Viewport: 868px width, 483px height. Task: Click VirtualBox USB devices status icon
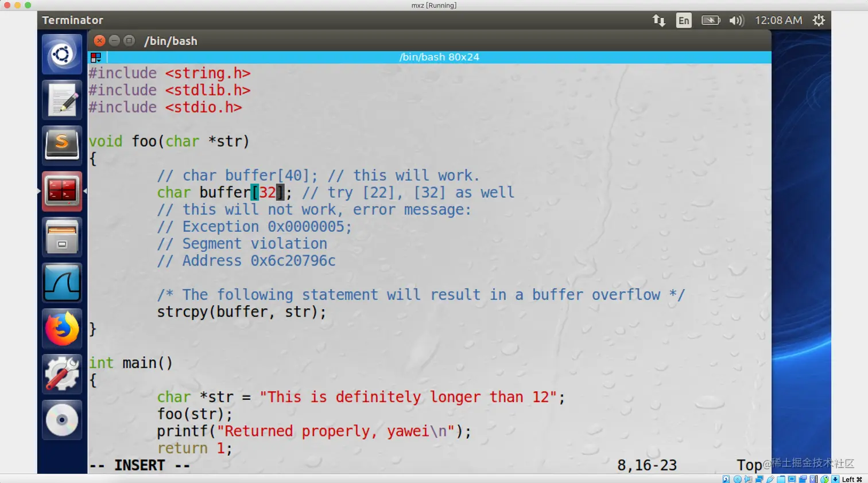770,479
